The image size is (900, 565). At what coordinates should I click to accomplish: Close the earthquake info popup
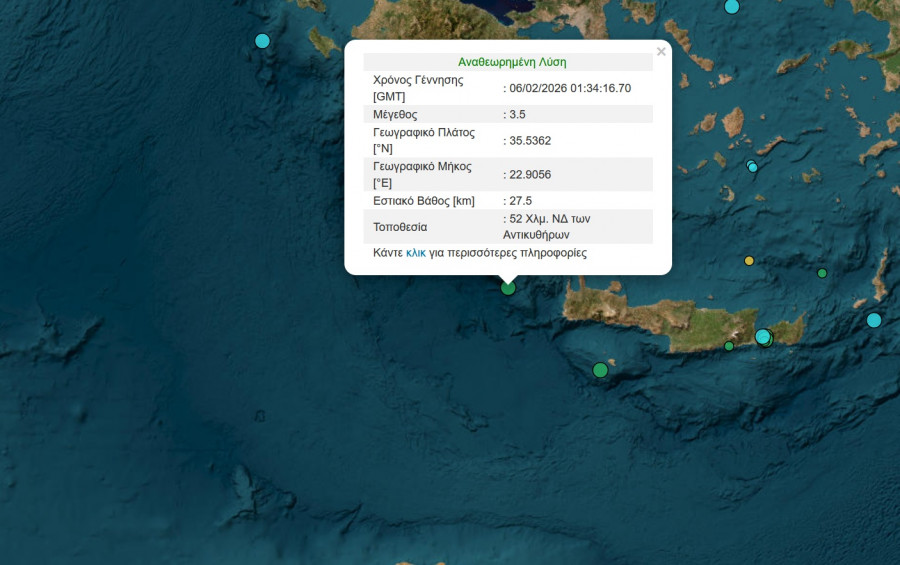(x=660, y=52)
